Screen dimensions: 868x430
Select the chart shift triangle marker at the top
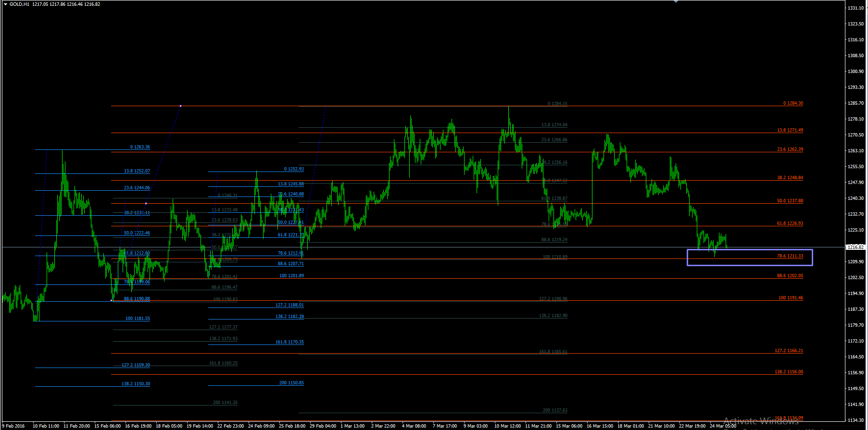click(676, 1)
